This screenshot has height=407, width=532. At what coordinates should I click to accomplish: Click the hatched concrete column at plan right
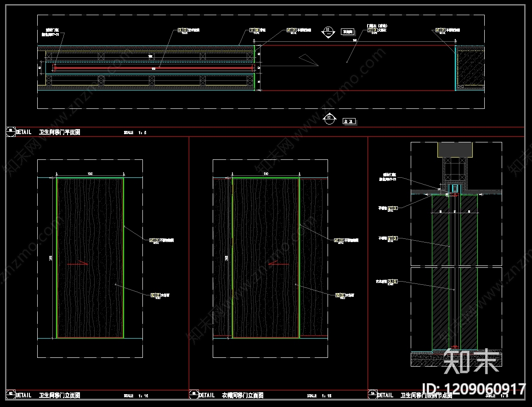pos(470,67)
